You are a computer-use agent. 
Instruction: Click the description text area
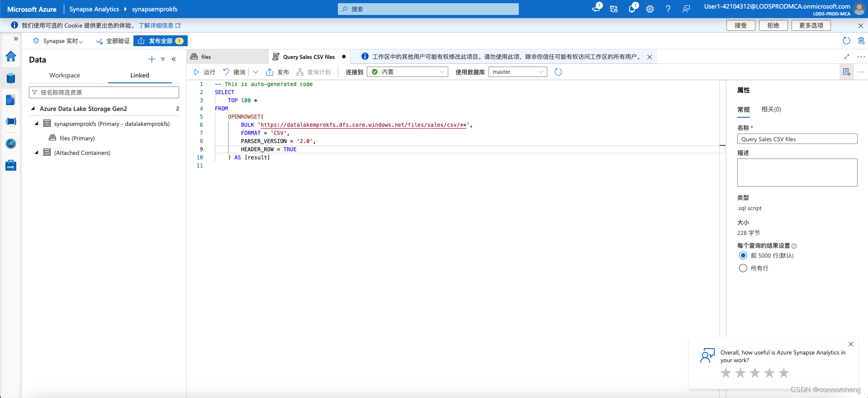click(797, 173)
